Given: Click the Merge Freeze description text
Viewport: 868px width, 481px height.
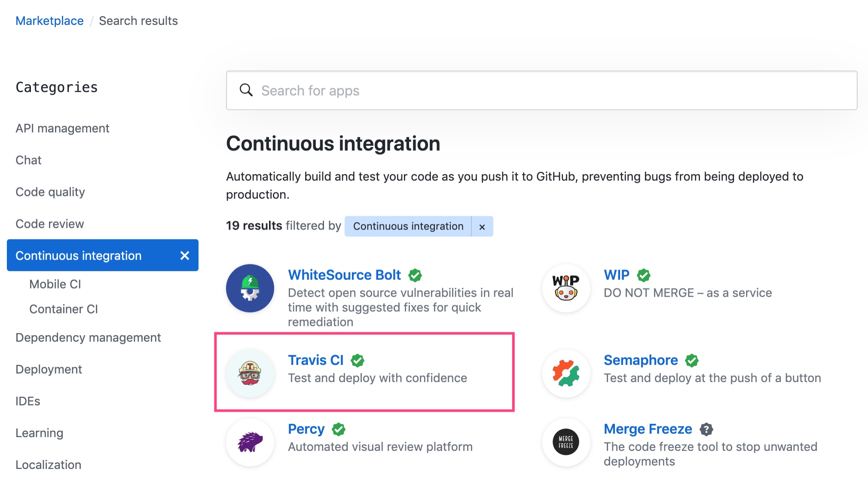Looking at the screenshot, I should 710,454.
